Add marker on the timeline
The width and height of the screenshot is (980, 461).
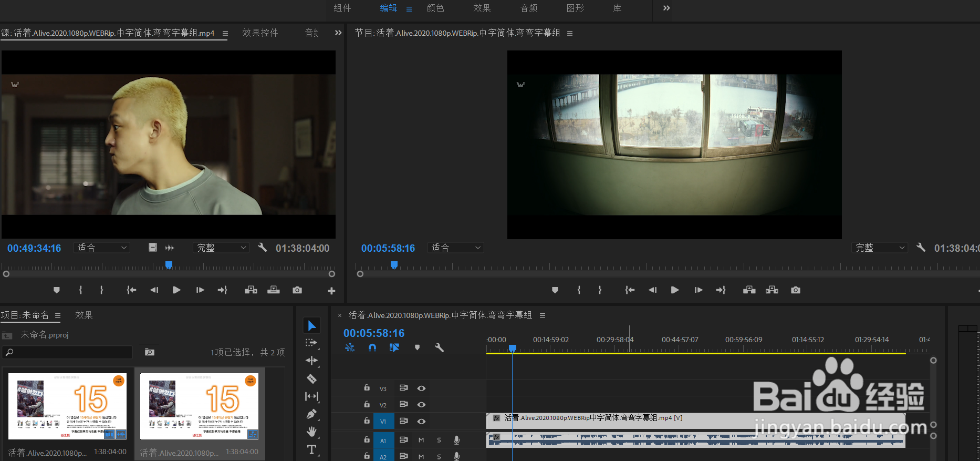(x=417, y=347)
